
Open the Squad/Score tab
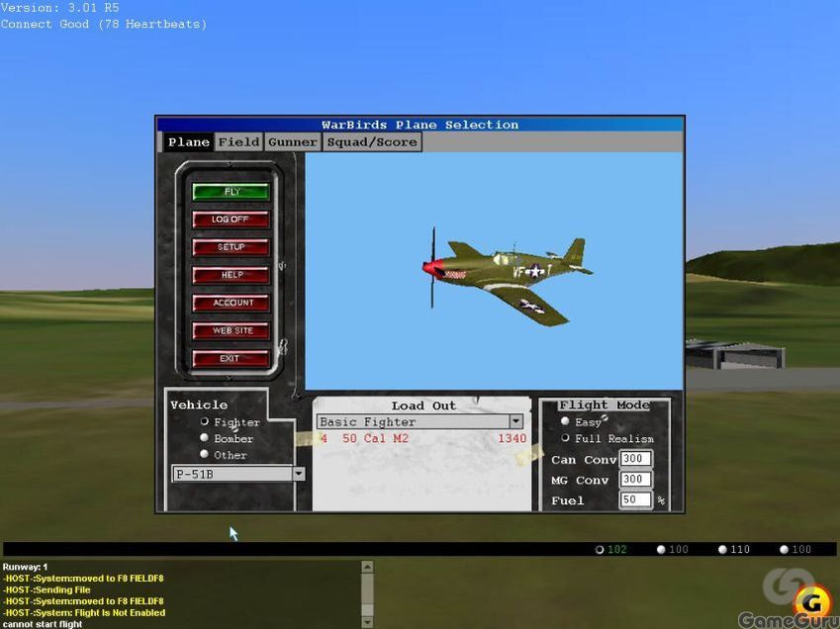372,142
